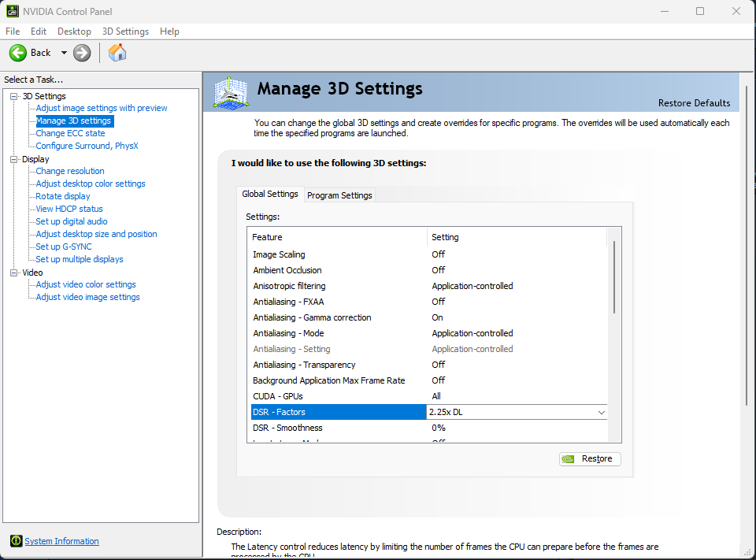756x560 pixels.
Task: Click the Home icon in toolbar
Action: point(117,53)
